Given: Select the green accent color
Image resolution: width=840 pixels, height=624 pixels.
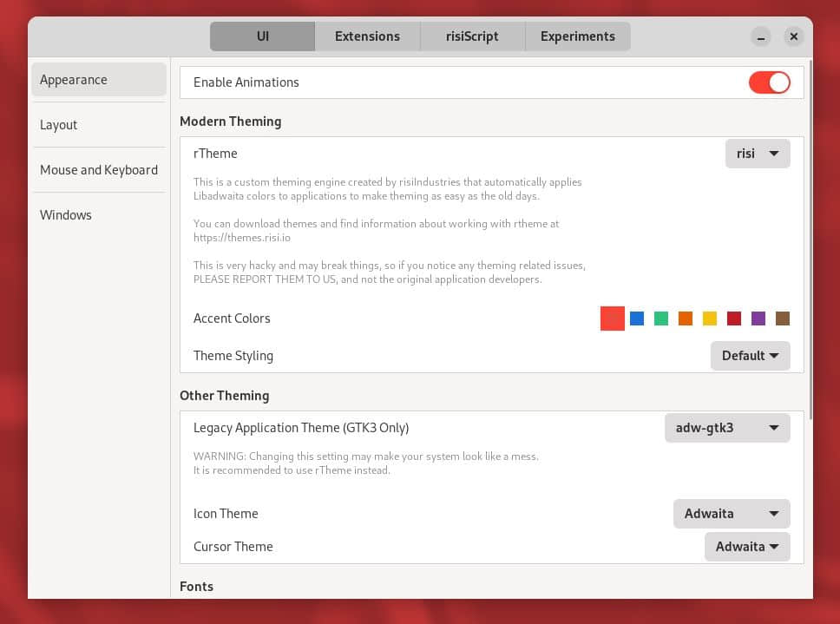Looking at the screenshot, I should pos(661,319).
